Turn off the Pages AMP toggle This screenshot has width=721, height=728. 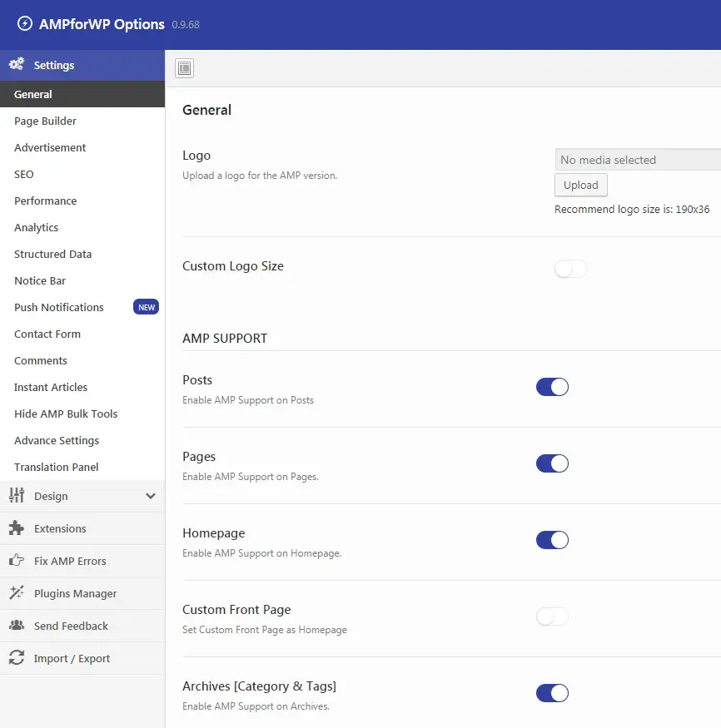(552, 463)
